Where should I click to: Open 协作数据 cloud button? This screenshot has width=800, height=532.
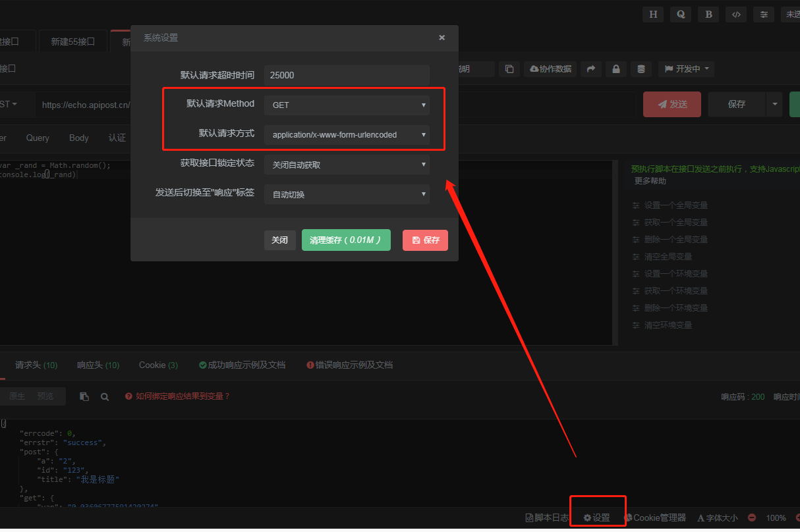550,68
